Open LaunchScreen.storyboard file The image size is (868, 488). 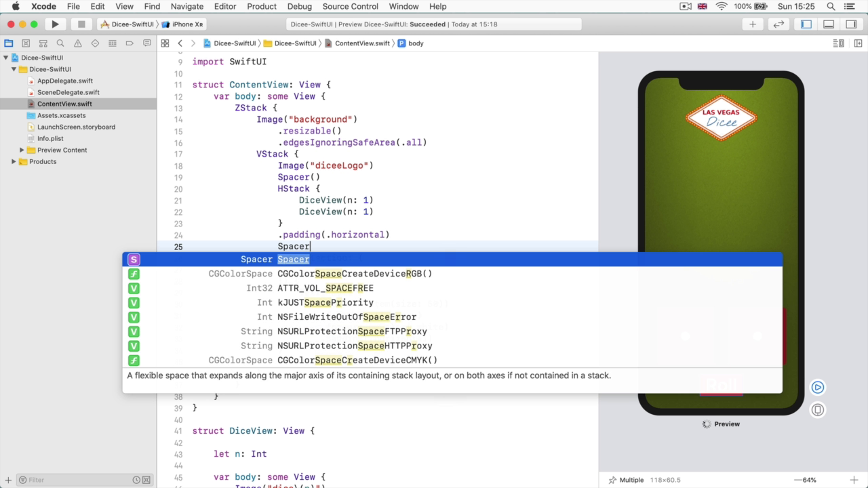click(x=76, y=127)
